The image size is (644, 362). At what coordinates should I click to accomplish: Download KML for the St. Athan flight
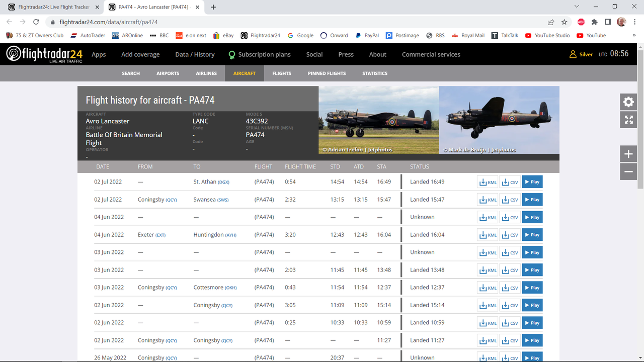coord(488,182)
